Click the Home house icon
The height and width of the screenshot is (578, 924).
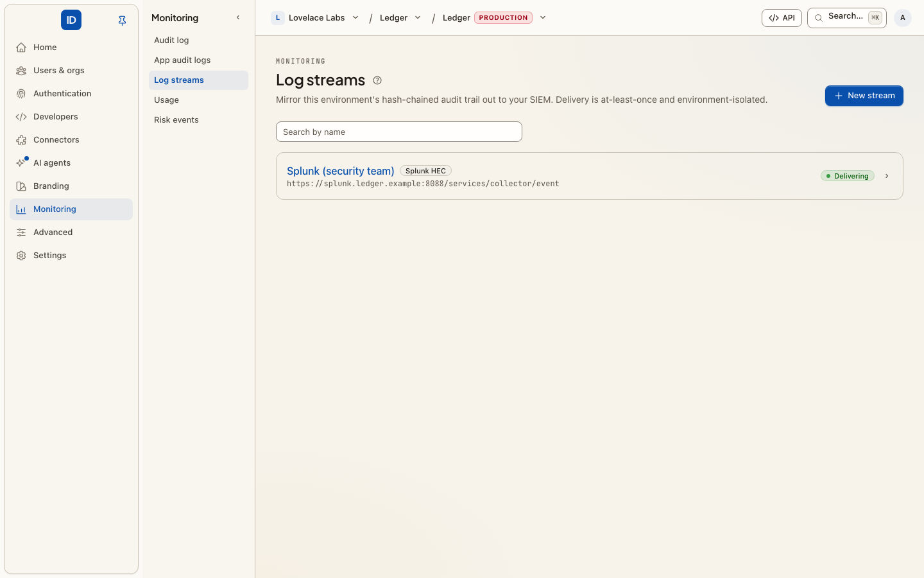coord(21,48)
